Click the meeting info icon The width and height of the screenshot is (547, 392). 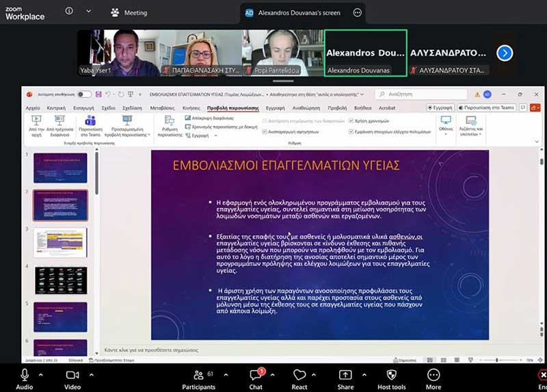click(x=69, y=12)
